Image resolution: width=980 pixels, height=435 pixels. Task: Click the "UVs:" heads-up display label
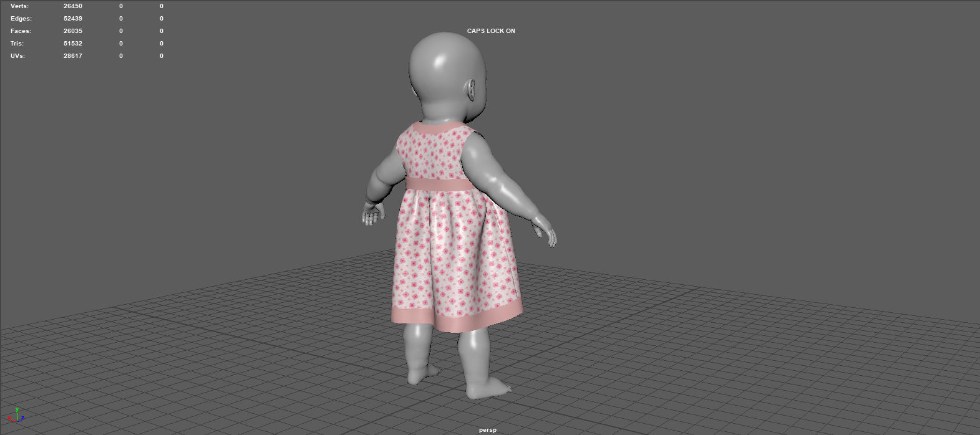click(x=17, y=56)
